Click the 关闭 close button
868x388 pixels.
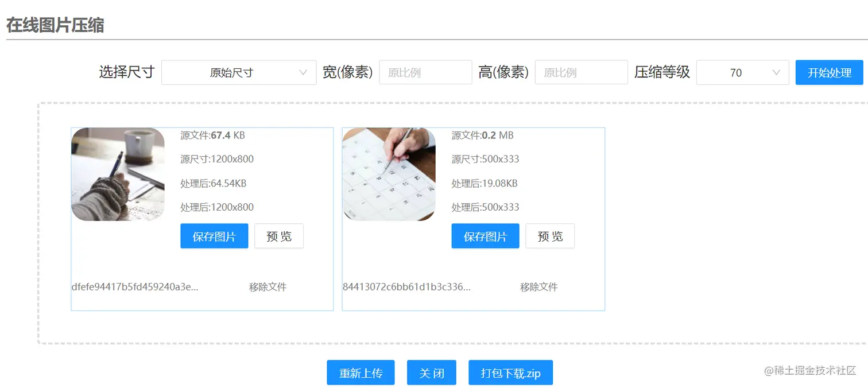[x=432, y=373]
